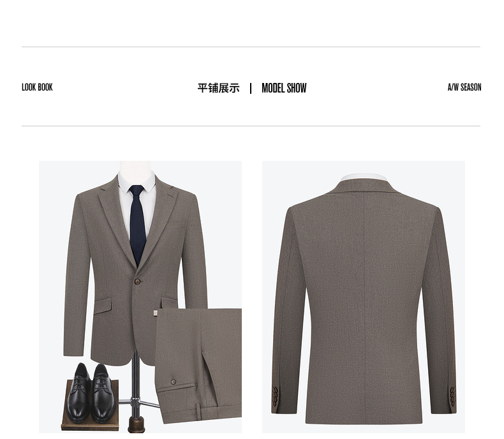The image size is (504, 439).
Task: Click the mannequin stand base
Action: pyautogui.click(x=137, y=424)
